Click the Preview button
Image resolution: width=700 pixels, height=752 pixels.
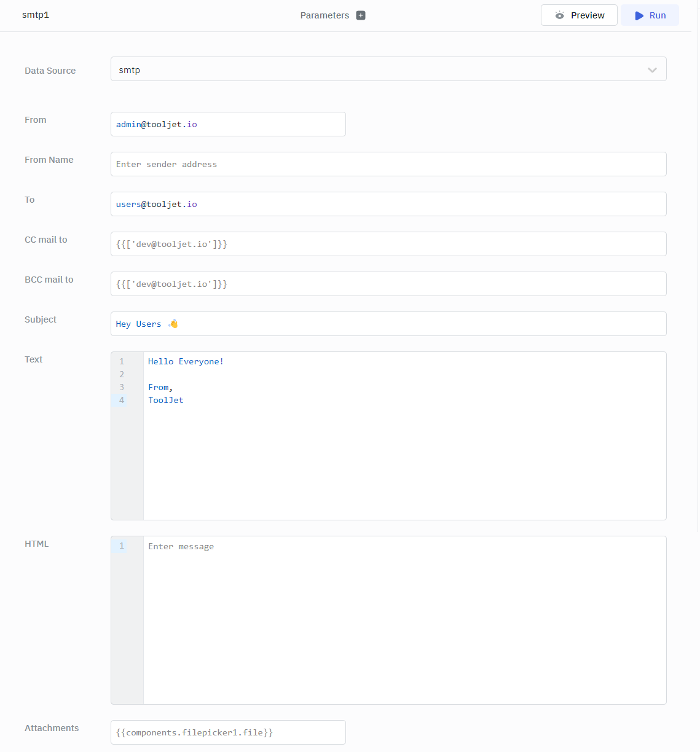tap(579, 15)
